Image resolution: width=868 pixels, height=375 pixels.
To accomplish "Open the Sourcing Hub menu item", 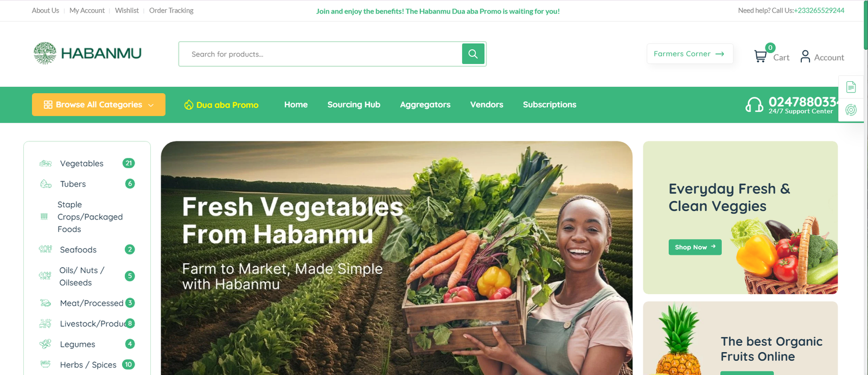I will [354, 105].
